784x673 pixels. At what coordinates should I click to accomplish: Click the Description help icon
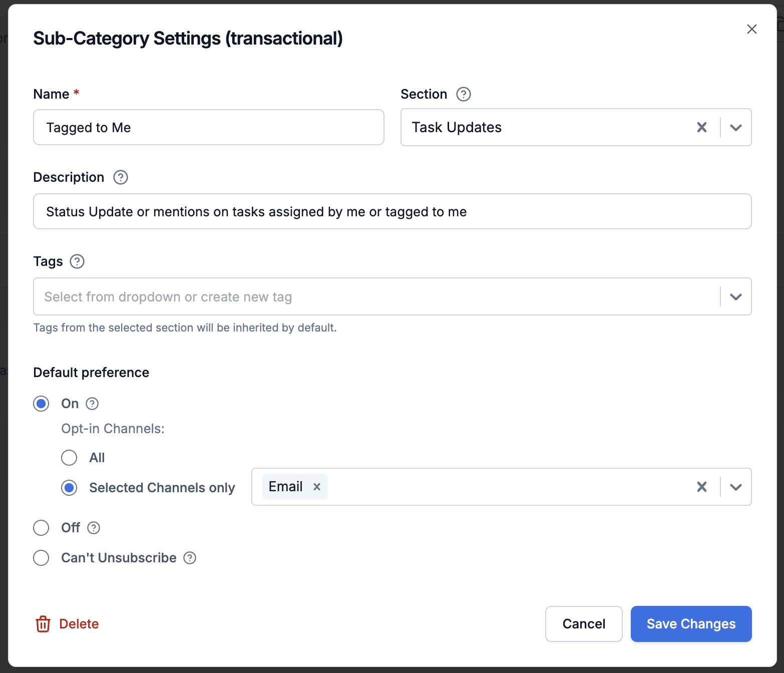120,177
